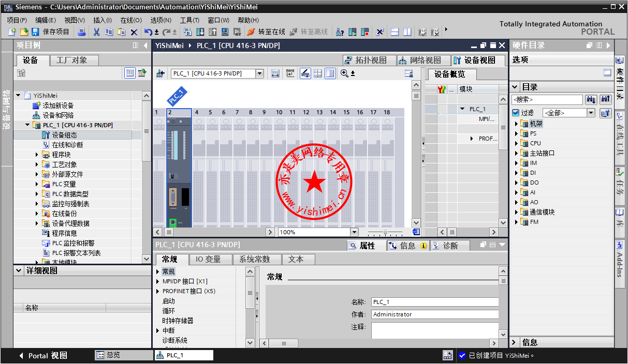Click the Copy icon in toolbar
Screen dimensions: 628x364
coord(109,32)
